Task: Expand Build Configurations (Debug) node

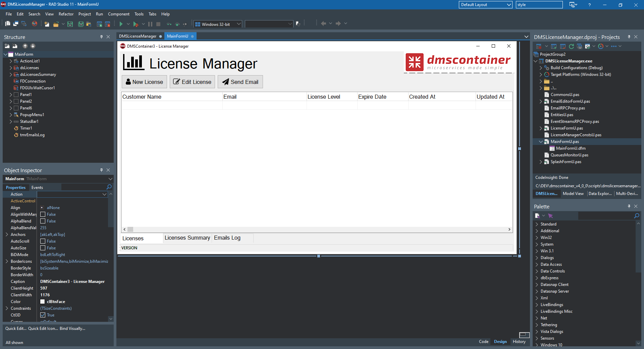Action: pos(541,68)
